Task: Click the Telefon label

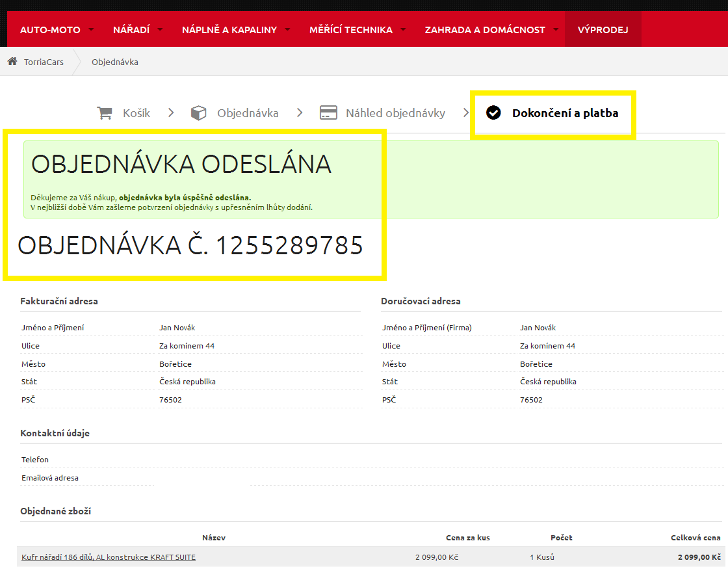Action: pyautogui.click(x=35, y=459)
